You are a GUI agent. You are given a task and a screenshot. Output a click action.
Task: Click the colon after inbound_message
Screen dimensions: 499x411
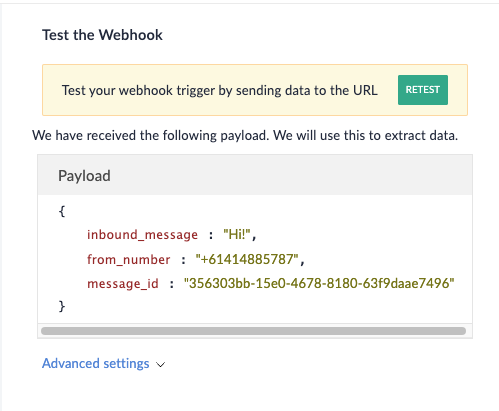click(x=211, y=235)
